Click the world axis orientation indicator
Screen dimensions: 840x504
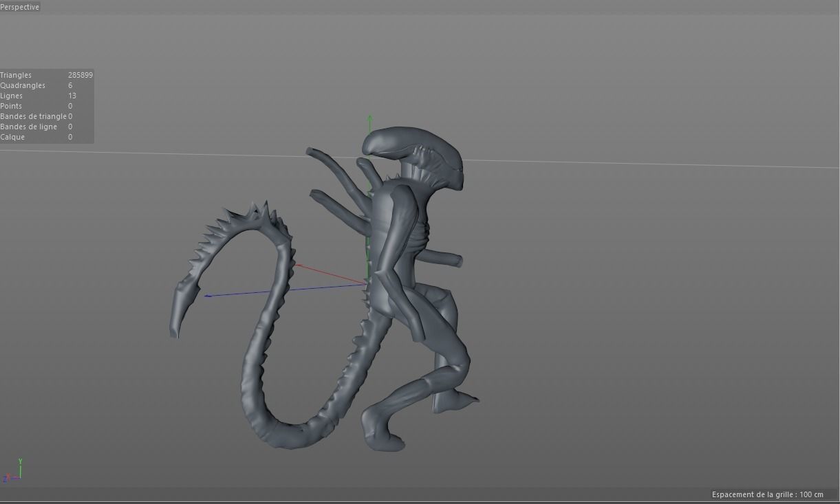tap(13, 470)
